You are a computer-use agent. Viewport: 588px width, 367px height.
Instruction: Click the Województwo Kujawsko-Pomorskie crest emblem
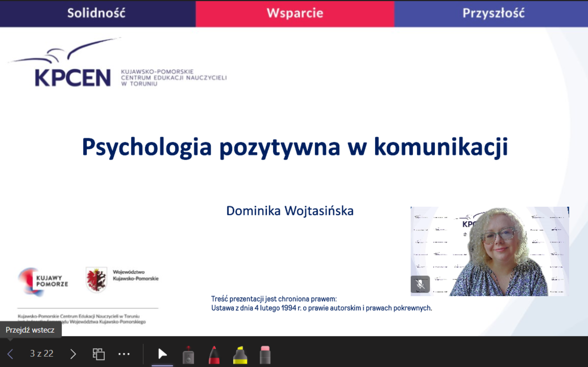(x=96, y=280)
